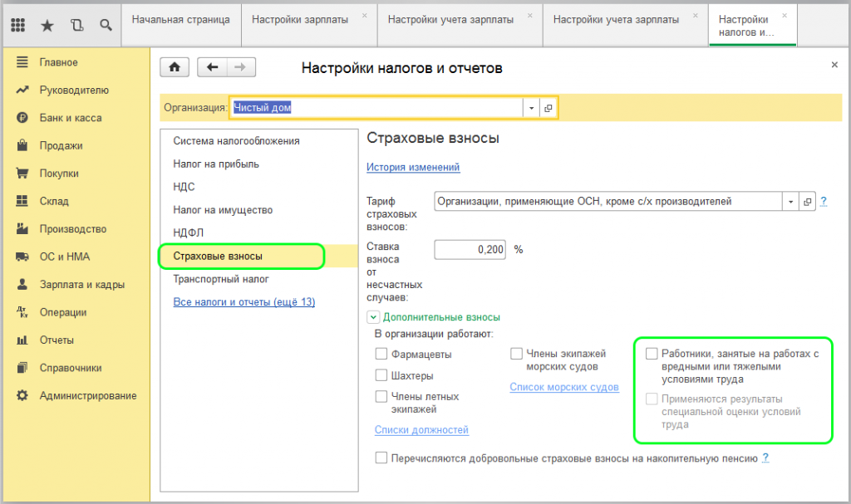Go back with the left arrow button
Viewport: 851px width, 504px height.
(213, 67)
